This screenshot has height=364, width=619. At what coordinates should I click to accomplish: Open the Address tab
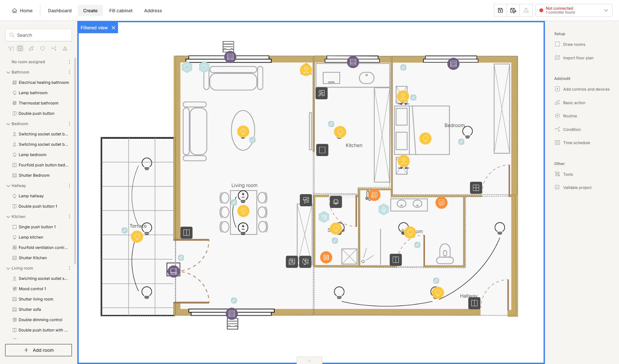tap(153, 11)
